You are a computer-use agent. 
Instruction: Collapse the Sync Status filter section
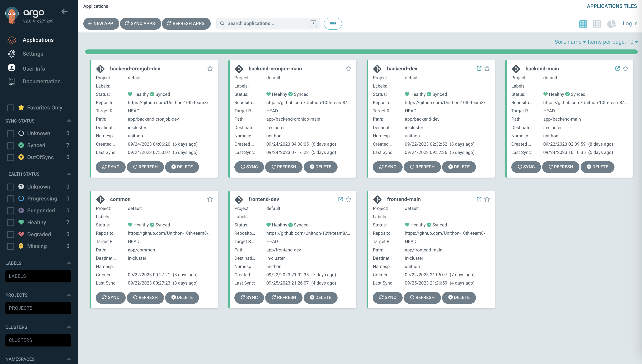click(x=69, y=121)
